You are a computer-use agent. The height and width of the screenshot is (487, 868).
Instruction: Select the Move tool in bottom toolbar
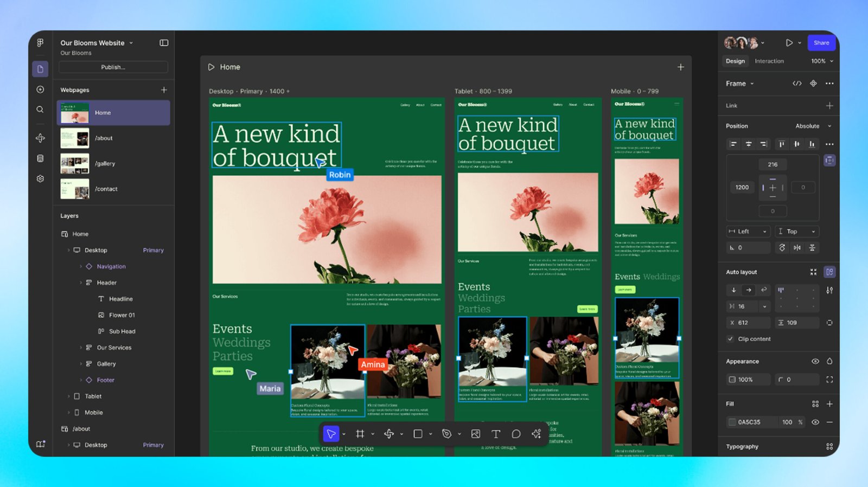[x=331, y=434]
